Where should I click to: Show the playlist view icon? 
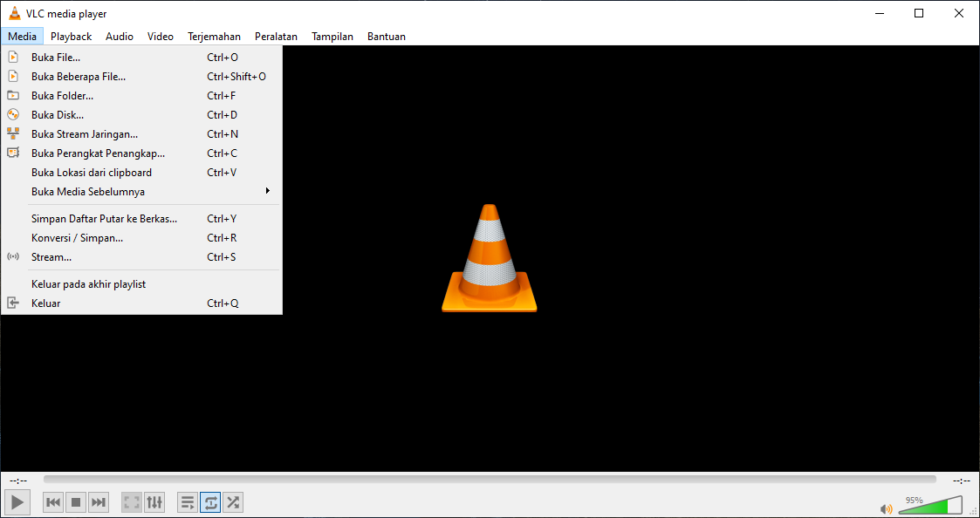(187, 502)
